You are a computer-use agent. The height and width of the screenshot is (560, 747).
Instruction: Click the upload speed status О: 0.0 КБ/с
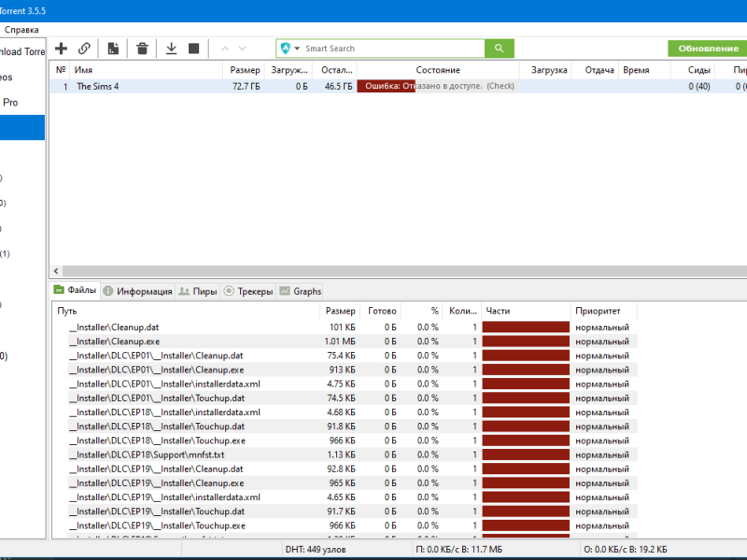coord(625,550)
